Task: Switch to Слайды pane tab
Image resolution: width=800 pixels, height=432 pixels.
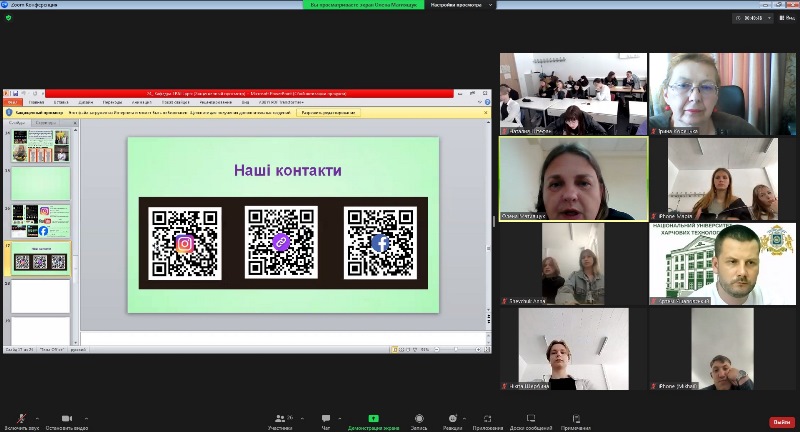Action: click(17, 122)
